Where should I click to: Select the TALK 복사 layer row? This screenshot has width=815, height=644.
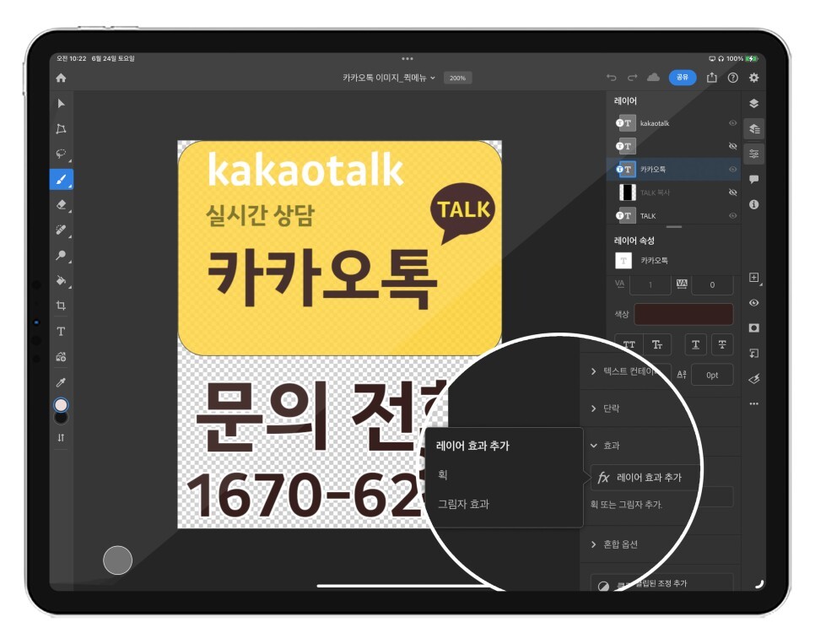click(673, 192)
